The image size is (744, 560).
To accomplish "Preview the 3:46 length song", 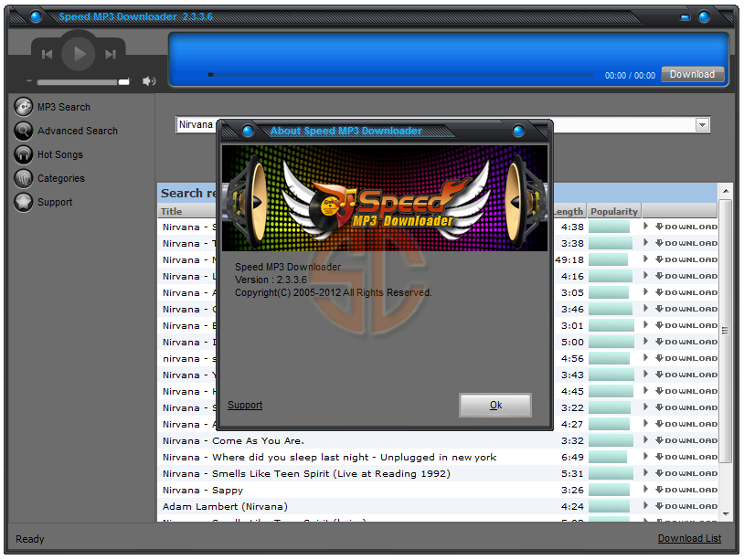I will click(645, 308).
